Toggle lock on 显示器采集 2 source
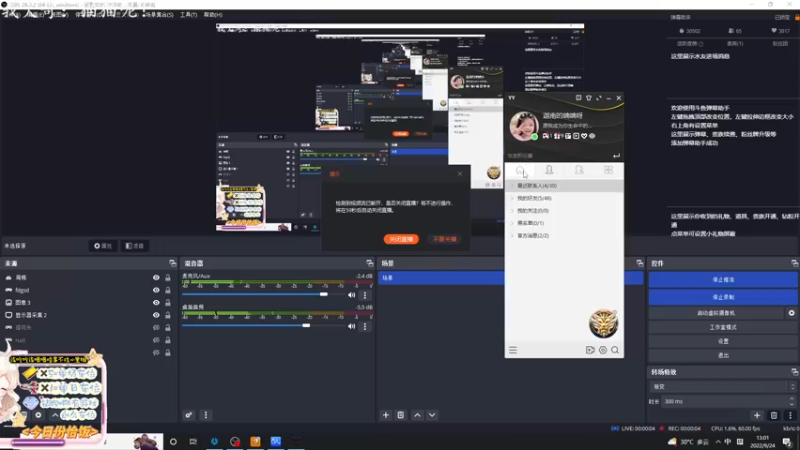The image size is (800, 450). [168, 315]
